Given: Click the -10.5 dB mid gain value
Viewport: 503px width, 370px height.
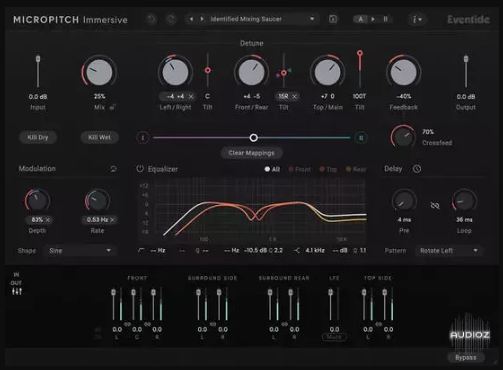Looking at the screenshot, I should tap(256, 250).
